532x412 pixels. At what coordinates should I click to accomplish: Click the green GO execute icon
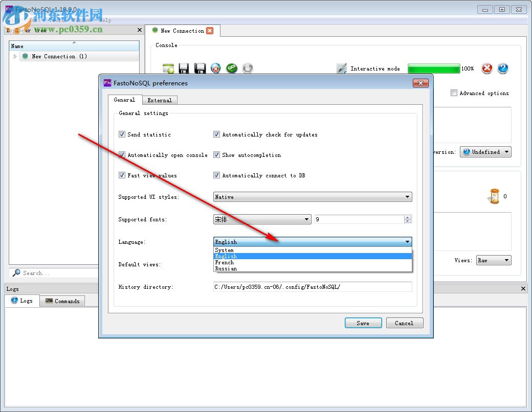point(232,68)
